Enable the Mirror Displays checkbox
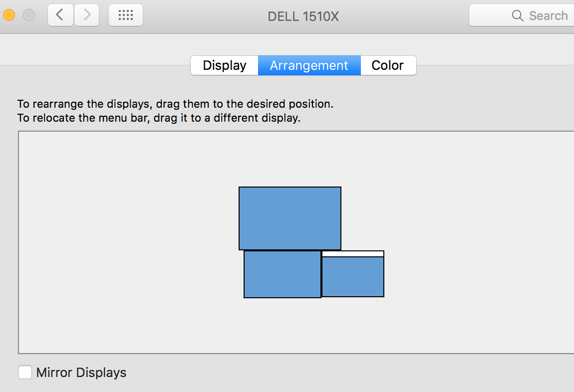The image size is (574, 392). pos(25,372)
